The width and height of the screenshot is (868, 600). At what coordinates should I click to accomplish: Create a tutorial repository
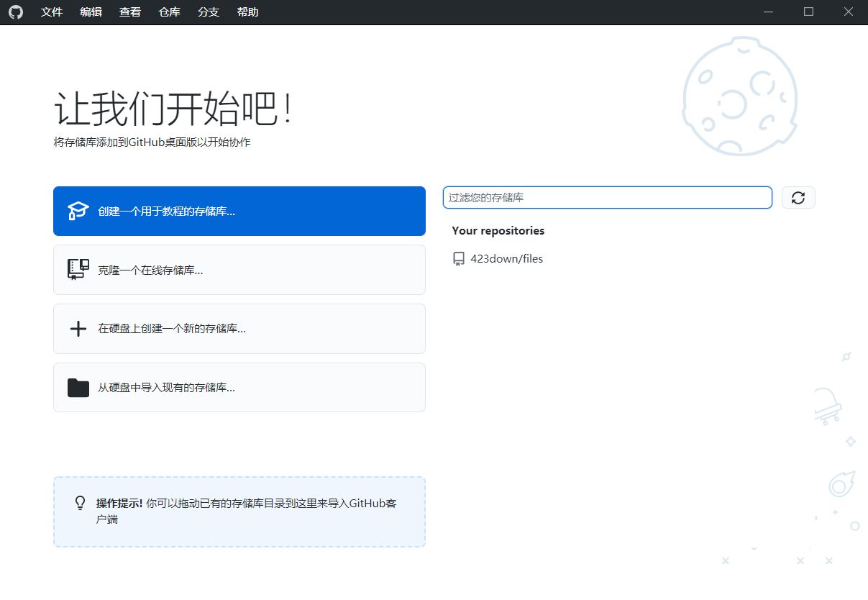(239, 211)
